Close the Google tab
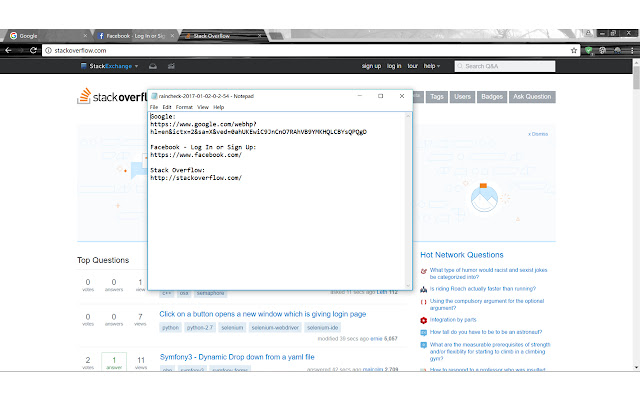Viewport: 640px width, 400px height. coord(85,36)
